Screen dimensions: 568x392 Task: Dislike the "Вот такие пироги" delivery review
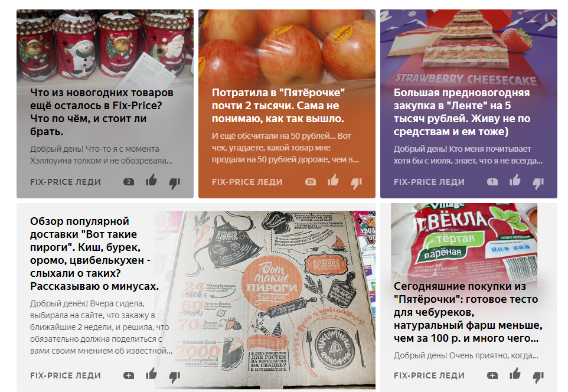175,377
